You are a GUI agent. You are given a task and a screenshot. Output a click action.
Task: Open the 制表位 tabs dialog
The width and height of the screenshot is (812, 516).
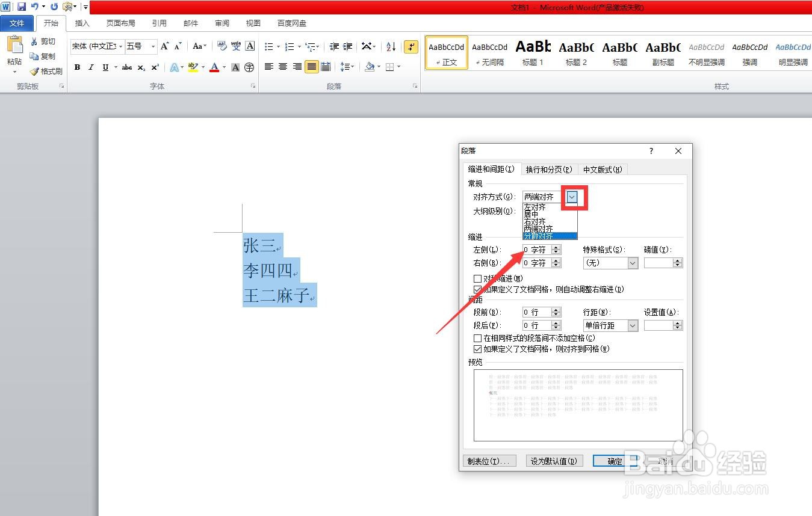pyautogui.click(x=489, y=461)
